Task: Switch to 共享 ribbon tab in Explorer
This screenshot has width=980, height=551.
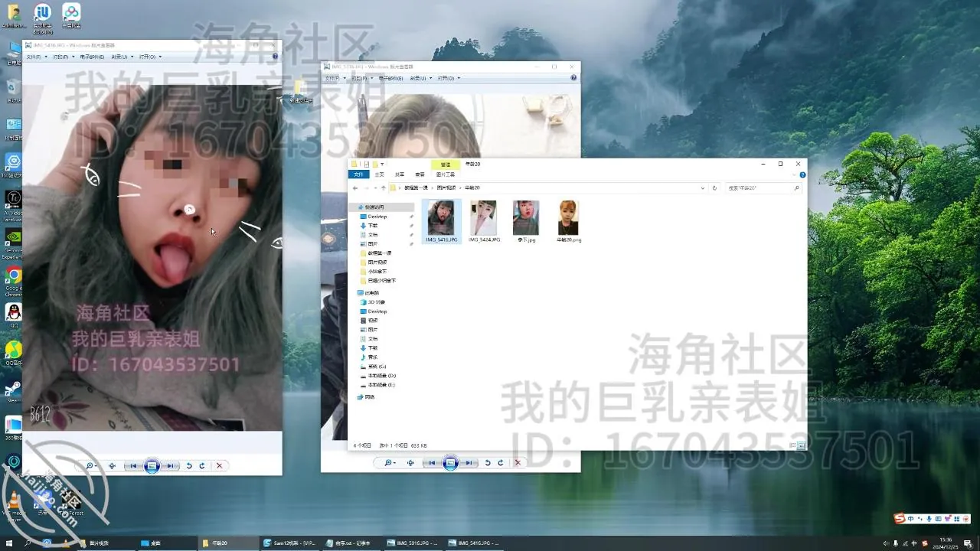Action: (x=399, y=174)
